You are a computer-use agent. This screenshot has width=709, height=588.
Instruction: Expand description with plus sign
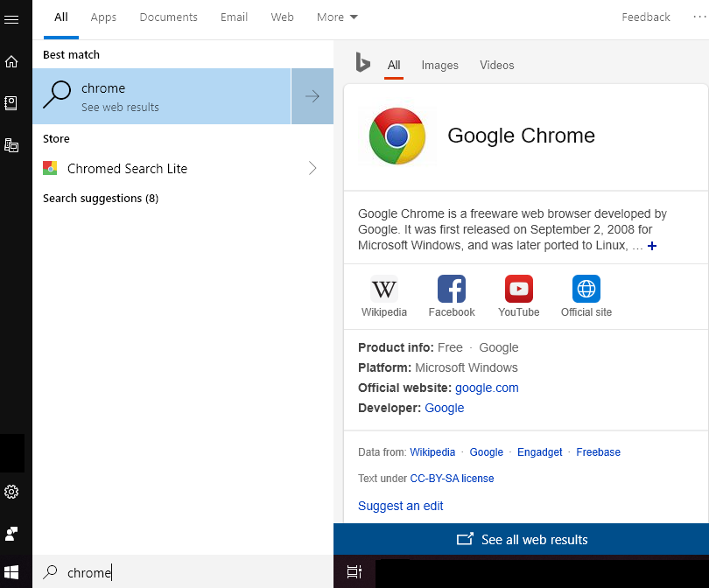pos(651,246)
